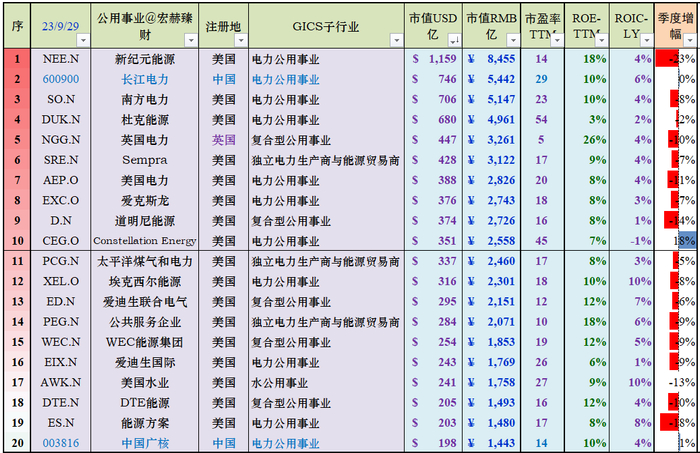Select ticker cell D.N
Screen dimensions: 700x453
[x=61, y=220]
